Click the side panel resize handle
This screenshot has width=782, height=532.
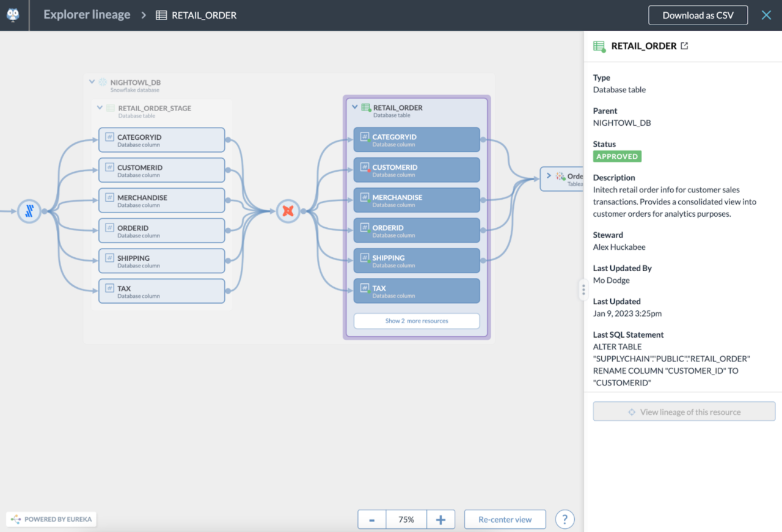[x=583, y=290]
